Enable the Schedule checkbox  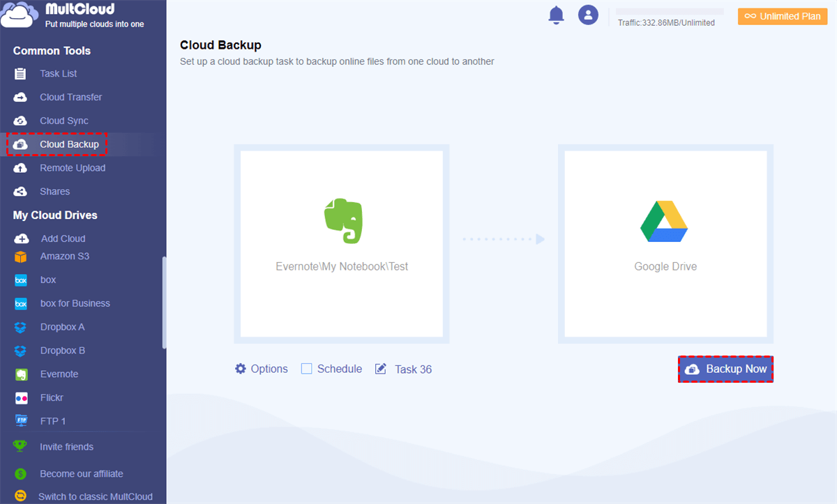[307, 369]
